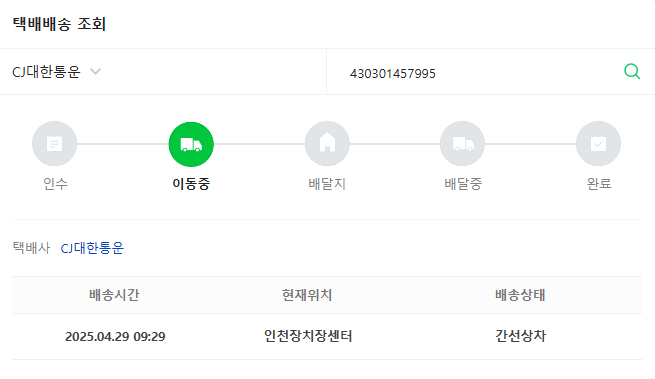Click the 배달중 step label
This screenshot has width=655, height=379.
(x=463, y=183)
